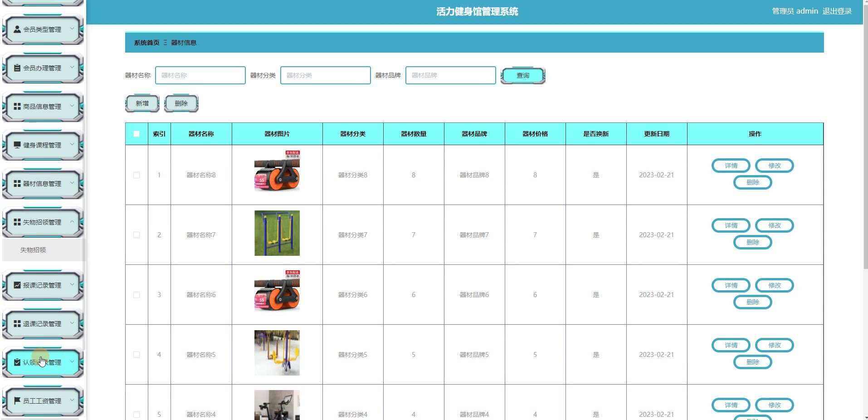Click 修改 for 器材名称5
This screenshot has height=420, width=868.
775,345
